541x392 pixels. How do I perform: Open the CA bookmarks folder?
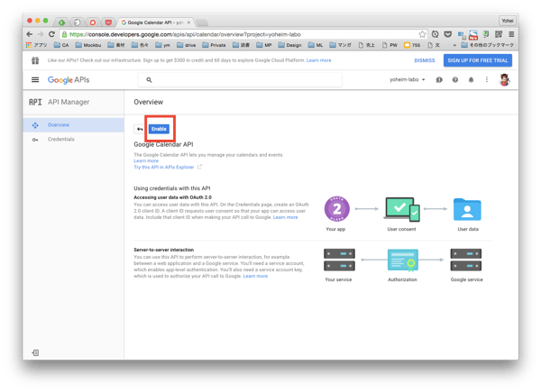click(61, 45)
